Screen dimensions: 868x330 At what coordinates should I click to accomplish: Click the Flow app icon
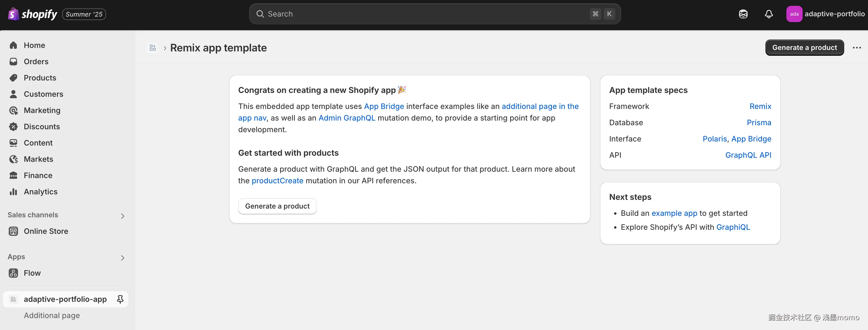pyautogui.click(x=13, y=273)
